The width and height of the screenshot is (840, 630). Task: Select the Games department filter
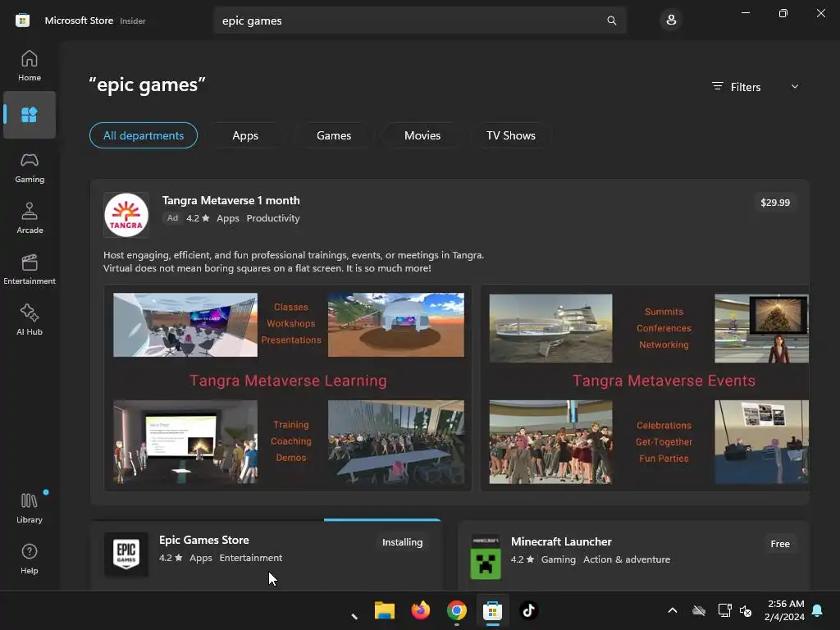pos(334,135)
